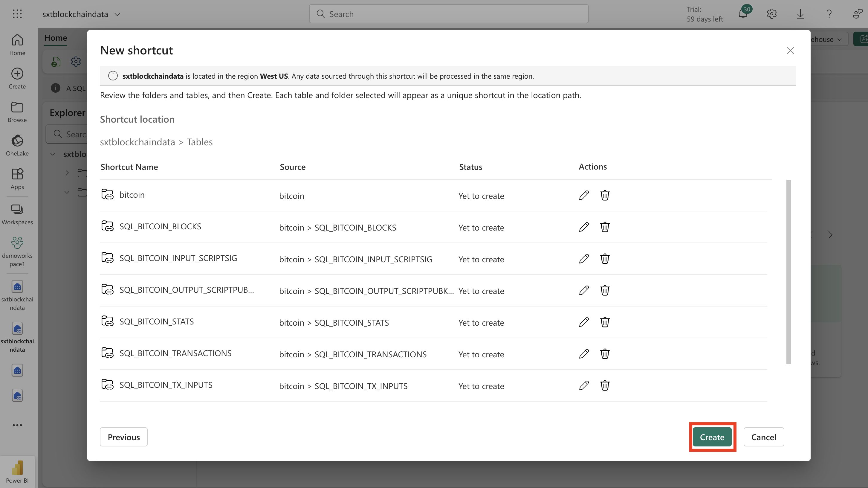This screenshot has height=488, width=868.
Task: Edit the bitcoin shortcut name
Action: tap(584, 196)
